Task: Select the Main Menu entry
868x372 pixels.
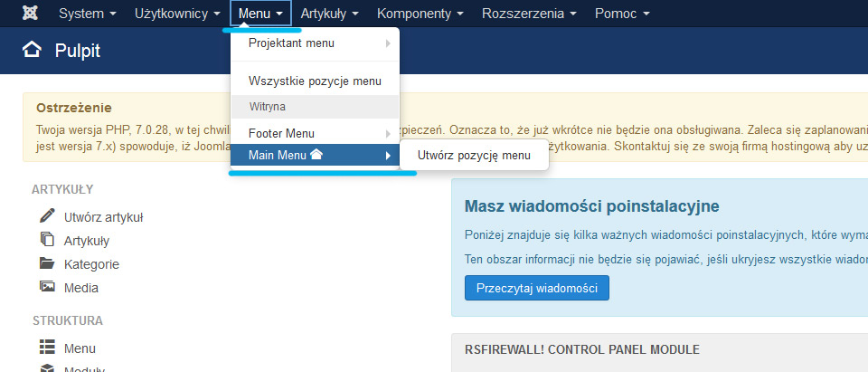Action: coord(315,156)
